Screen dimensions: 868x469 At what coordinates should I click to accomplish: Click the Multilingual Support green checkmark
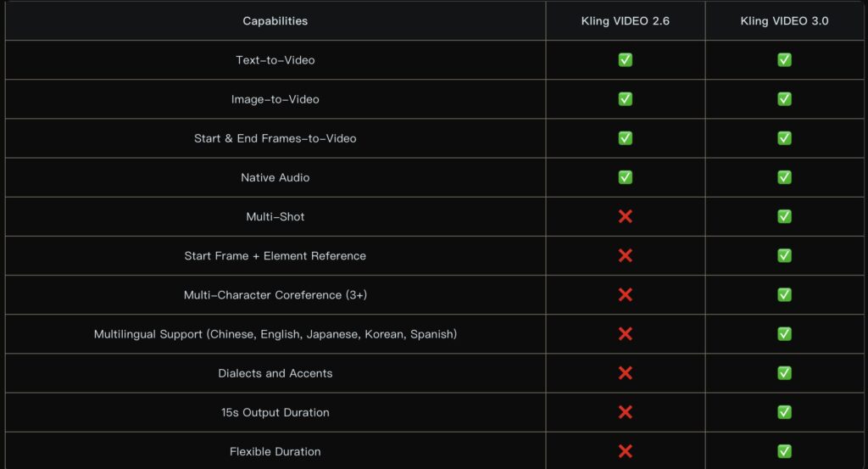(x=784, y=334)
